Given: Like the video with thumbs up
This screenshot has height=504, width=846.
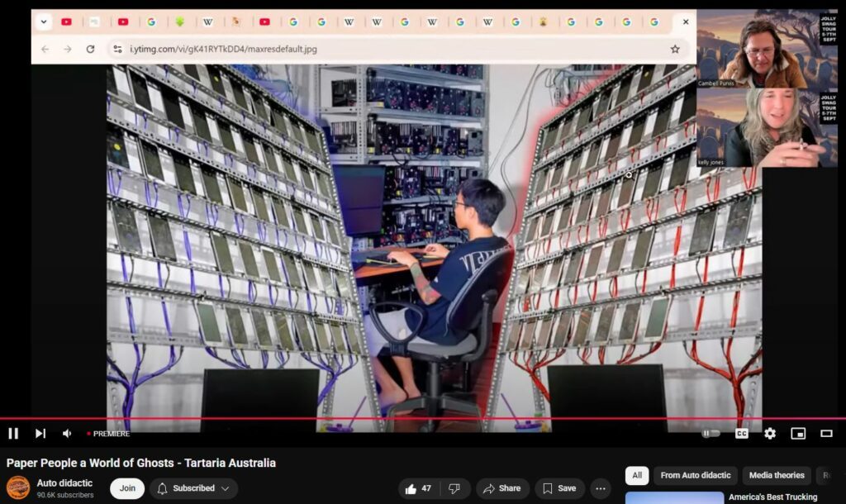Looking at the screenshot, I should pyautogui.click(x=419, y=488).
